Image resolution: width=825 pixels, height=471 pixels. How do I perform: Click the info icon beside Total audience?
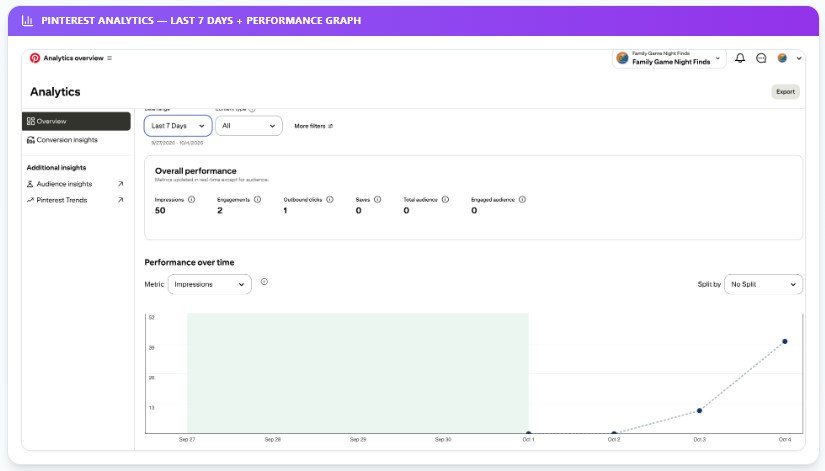tap(445, 199)
